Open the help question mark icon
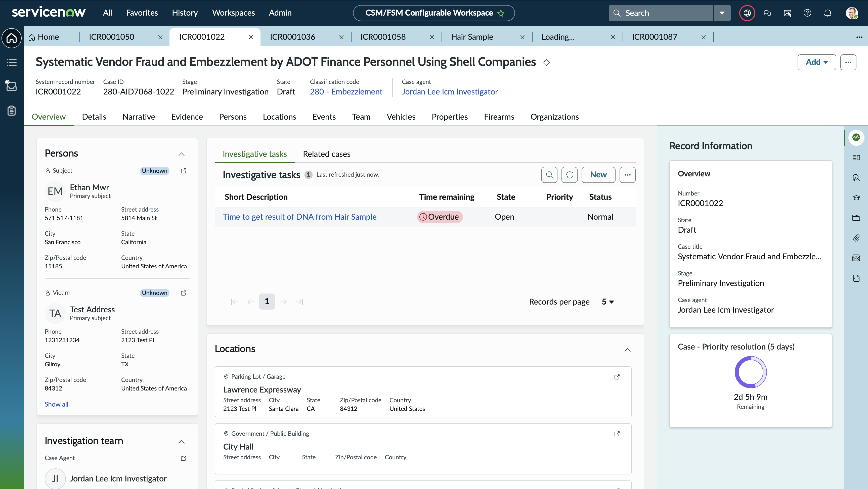The height and width of the screenshot is (489, 868). pyautogui.click(x=807, y=13)
